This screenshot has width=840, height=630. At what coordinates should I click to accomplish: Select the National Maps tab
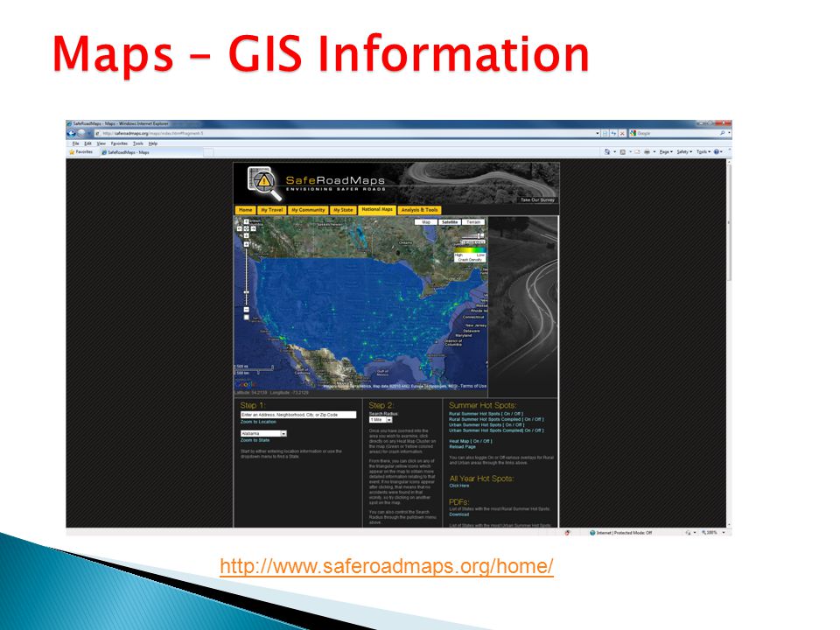click(x=377, y=209)
